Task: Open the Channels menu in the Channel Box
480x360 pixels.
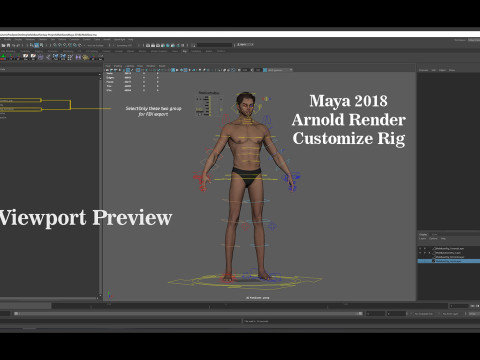Action: pos(423,70)
